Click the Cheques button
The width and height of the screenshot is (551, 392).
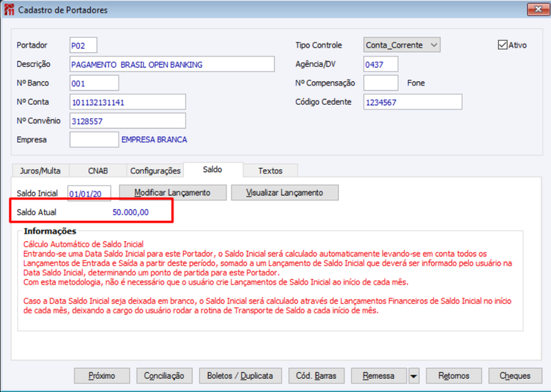click(515, 376)
